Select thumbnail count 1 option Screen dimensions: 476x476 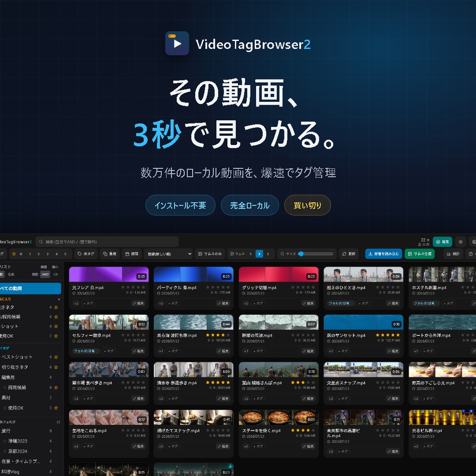tap(251, 254)
